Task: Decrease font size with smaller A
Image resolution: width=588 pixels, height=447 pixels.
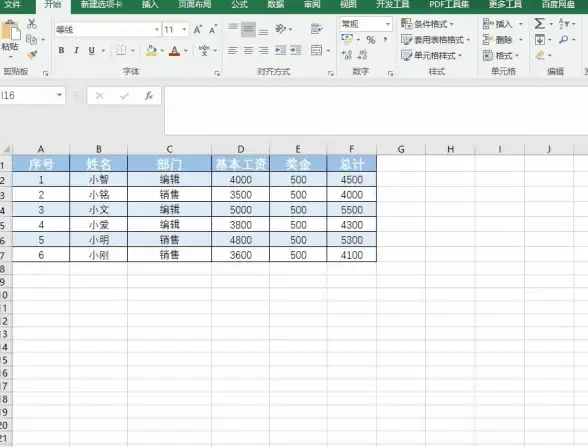Action: click(213, 30)
